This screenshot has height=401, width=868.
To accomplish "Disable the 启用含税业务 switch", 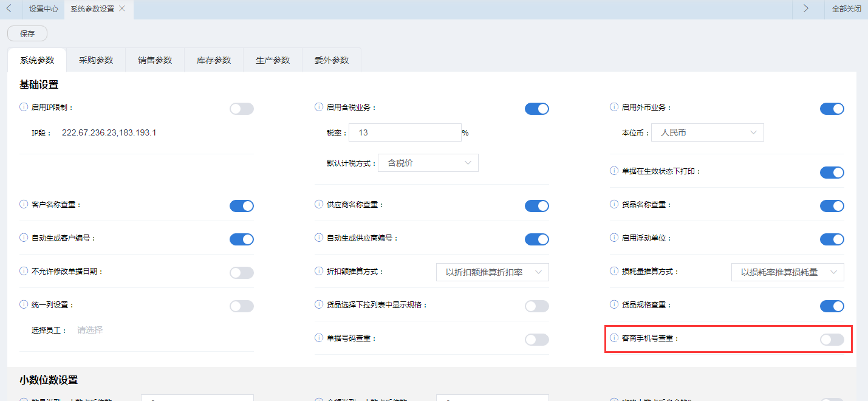I will pos(537,109).
